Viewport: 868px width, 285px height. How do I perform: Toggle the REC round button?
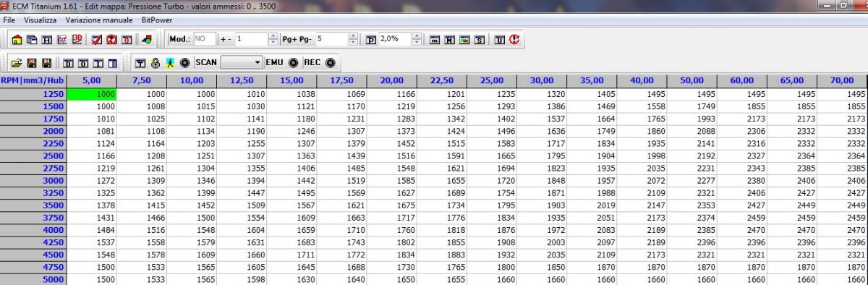[x=331, y=63]
